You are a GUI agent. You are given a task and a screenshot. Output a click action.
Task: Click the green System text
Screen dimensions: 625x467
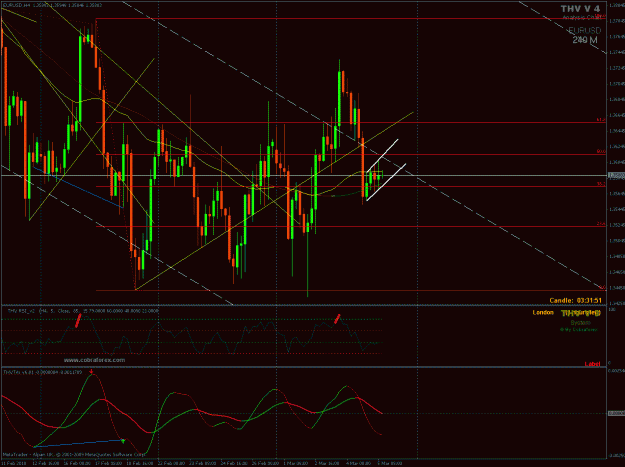[x=580, y=322]
